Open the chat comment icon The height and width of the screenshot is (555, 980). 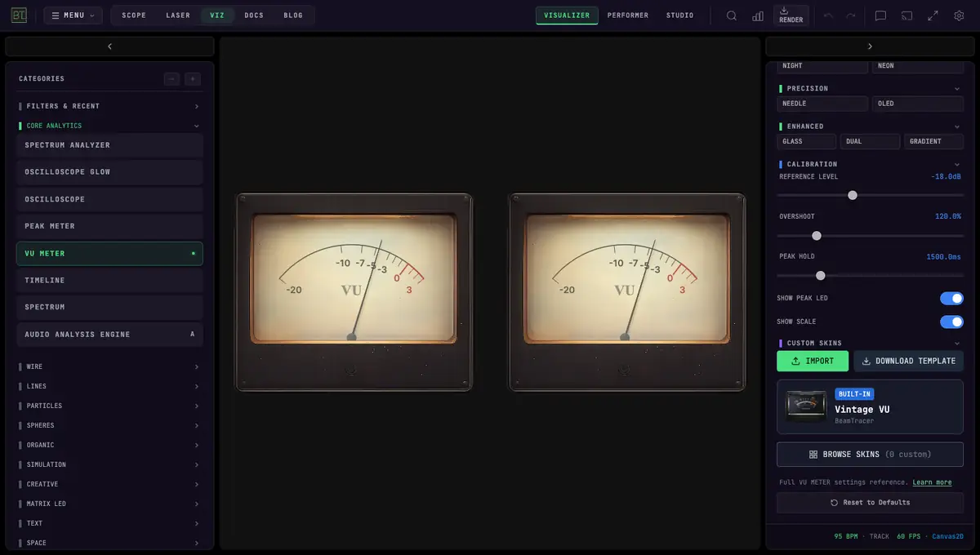880,16
